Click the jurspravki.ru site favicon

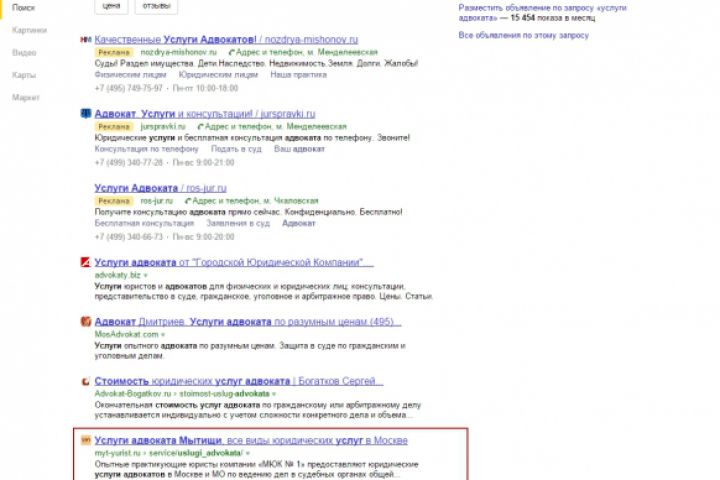coord(85,113)
